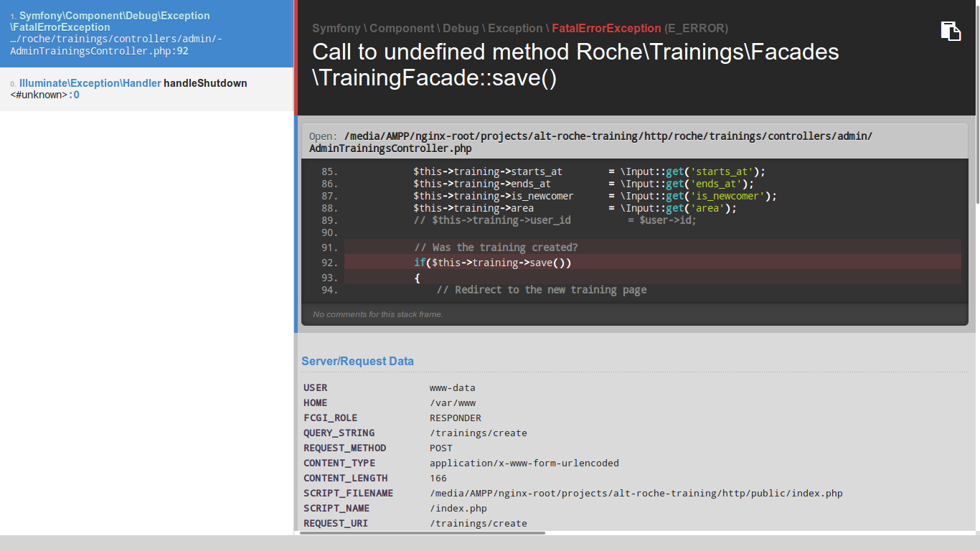Click the REQUEST_METHOD value POST
The image size is (980, 551).
pyautogui.click(x=440, y=448)
